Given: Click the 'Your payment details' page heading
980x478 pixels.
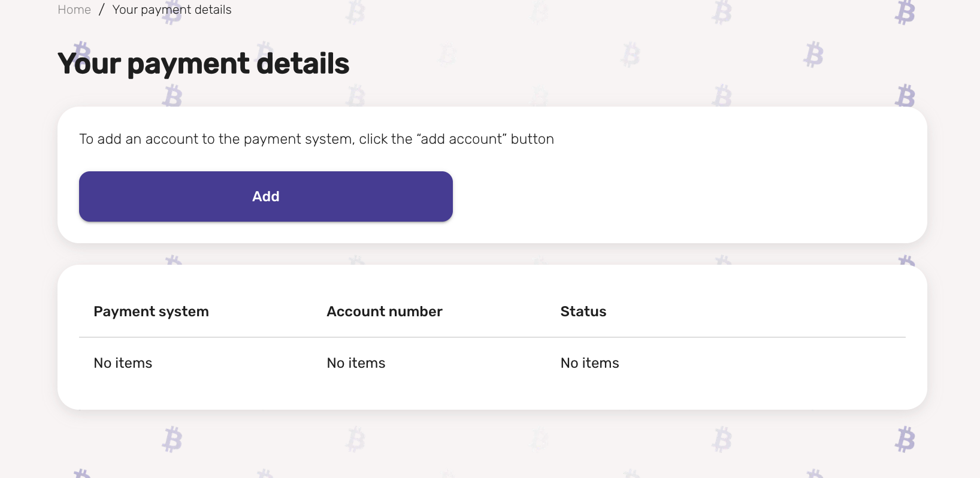Looking at the screenshot, I should pyautogui.click(x=203, y=63).
